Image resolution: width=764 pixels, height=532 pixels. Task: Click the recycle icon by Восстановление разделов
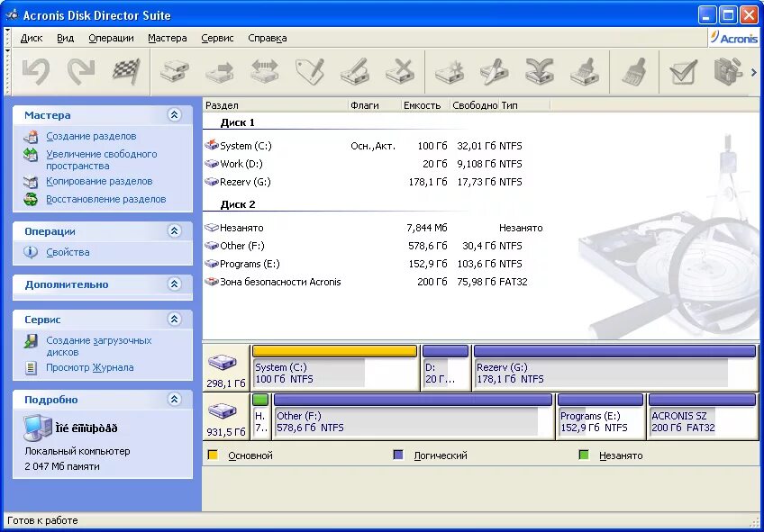click(31, 199)
